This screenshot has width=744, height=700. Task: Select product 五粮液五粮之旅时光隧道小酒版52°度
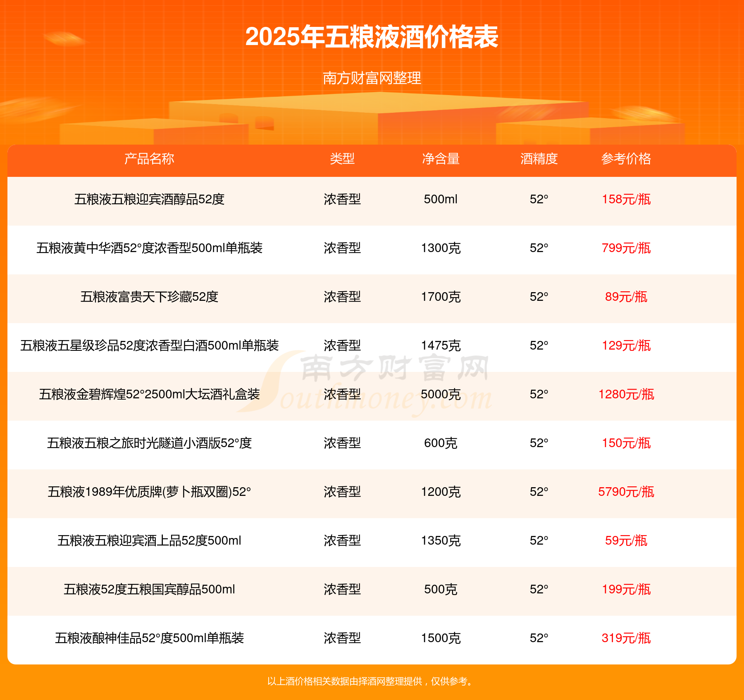[x=149, y=443]
